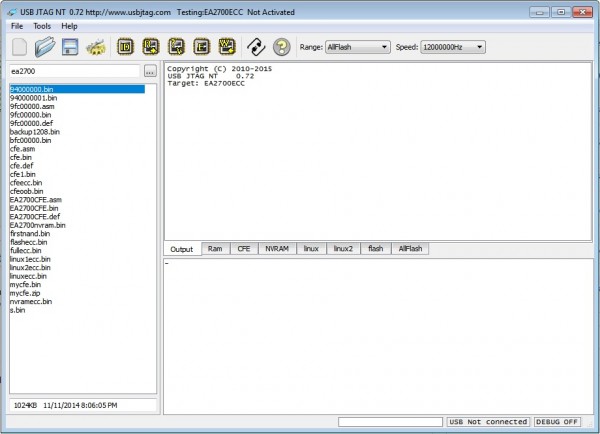This screenshot has height=434, width=600.
Task: Select file cfe.bin
Action: click(x=21, y=157)
